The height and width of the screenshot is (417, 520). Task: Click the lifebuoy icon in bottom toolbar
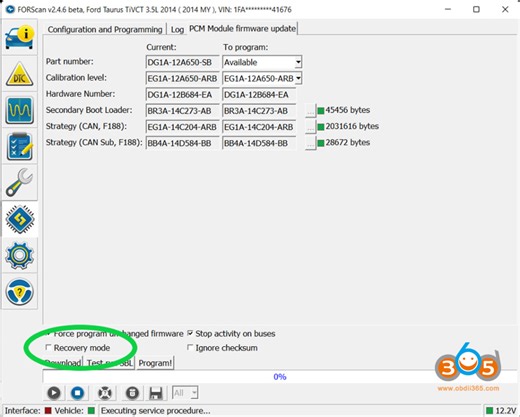click(x=105, y=393)
